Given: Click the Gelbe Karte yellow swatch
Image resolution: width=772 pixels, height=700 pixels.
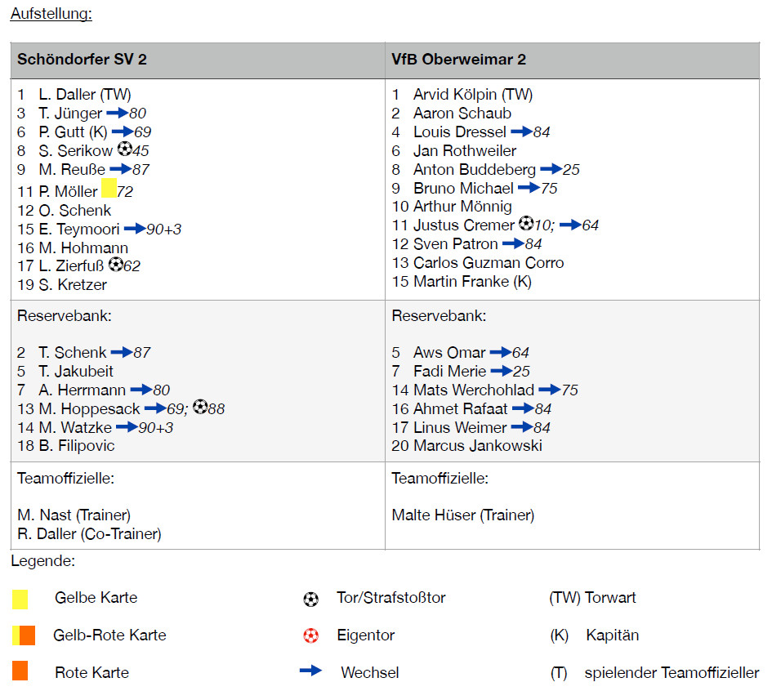Looking at the screenshot, I should 20,599.
